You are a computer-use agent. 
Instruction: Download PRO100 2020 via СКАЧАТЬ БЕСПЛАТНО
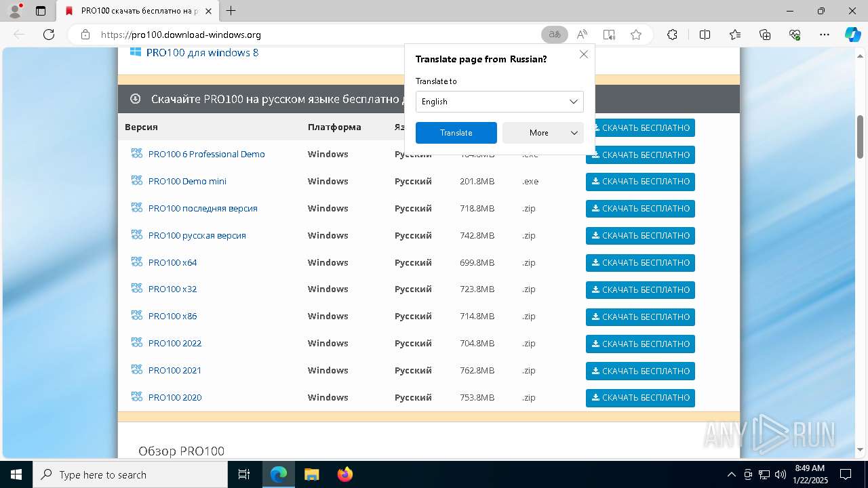point(640,398)
